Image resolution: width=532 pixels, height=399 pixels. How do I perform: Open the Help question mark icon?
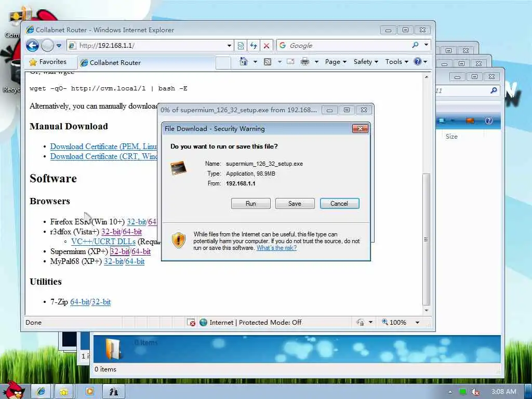click(418, 61)
